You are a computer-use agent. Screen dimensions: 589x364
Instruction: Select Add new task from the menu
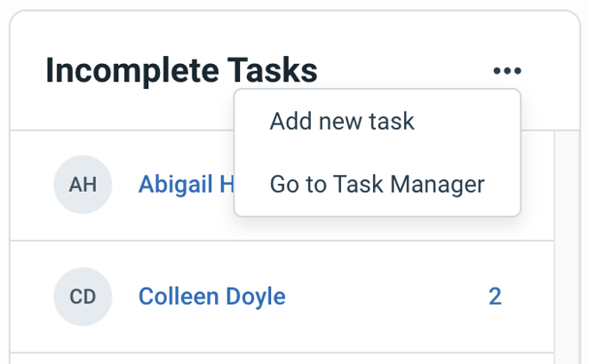(x=342, y=121)
